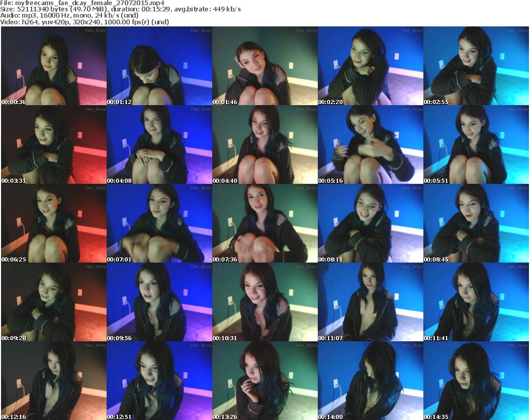The width and height of the screenshot is (530, 420).
Task: Pick the thumbnail marked 00:02:55
Action: (476, 66)
